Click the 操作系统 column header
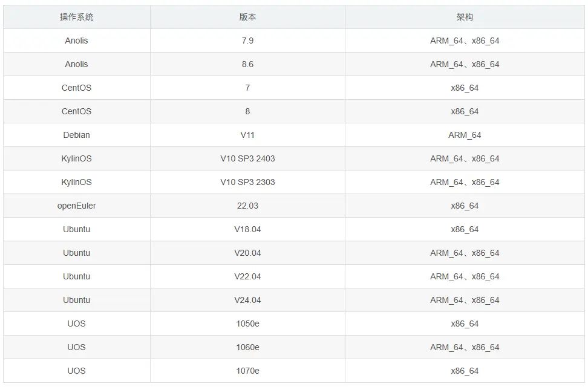This screenshot has width=588, height=387. click(x=76, y=17)
